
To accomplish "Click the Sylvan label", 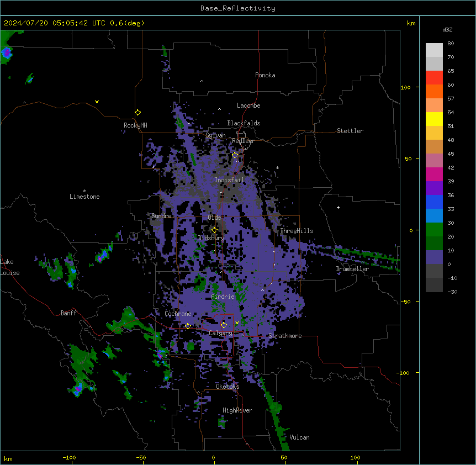I will click(x=215, y=135).
